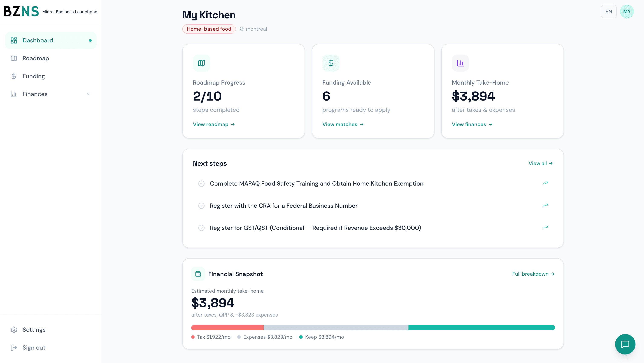Select the Funding dollar icon
Image resolution: width=644 pixels, height=363 pixels.
[x=14, y=76]
